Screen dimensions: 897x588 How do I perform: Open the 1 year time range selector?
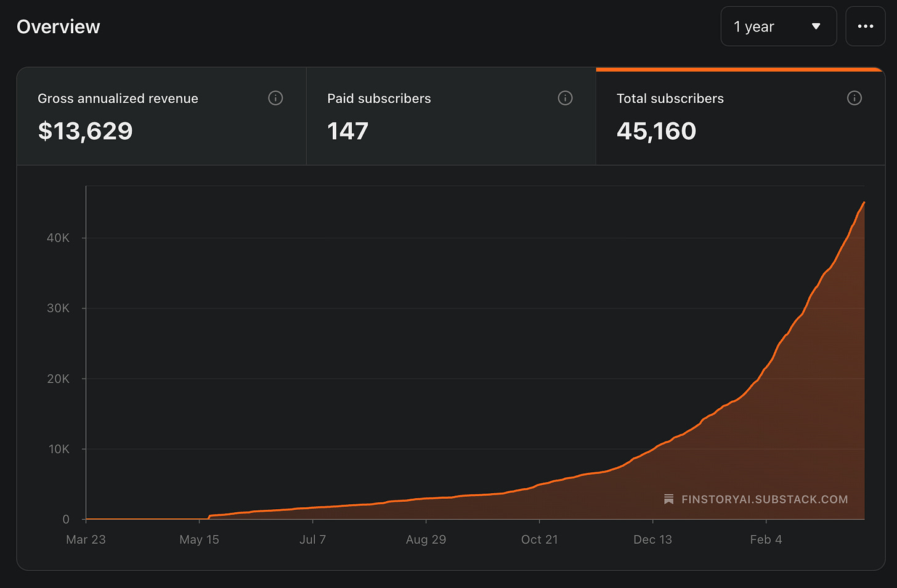[779, 26]
